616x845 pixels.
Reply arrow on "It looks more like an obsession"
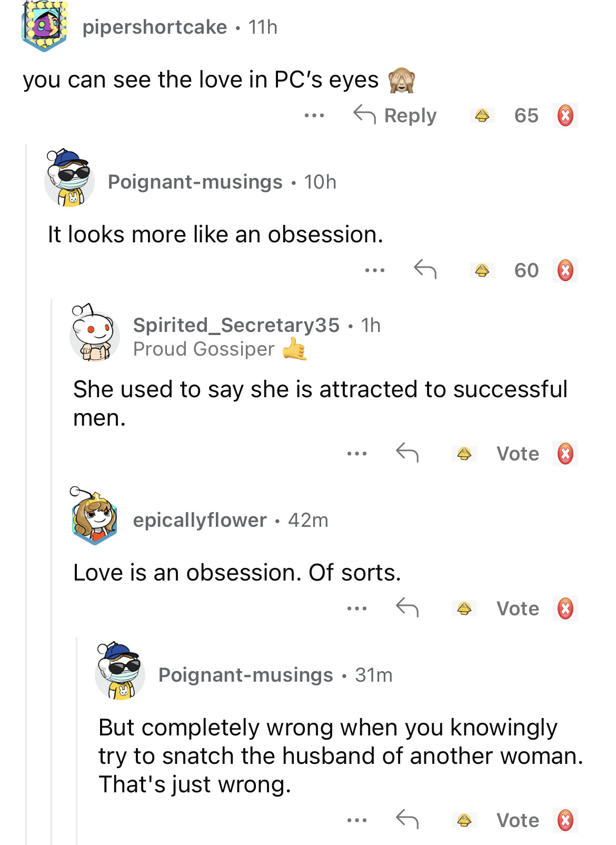(425, 270)
